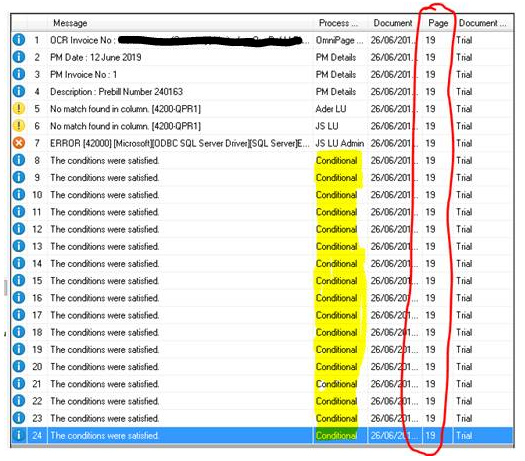Click the last truncated Document column header
The width and height of the screenshot is (525, 461).
point(482,23)
